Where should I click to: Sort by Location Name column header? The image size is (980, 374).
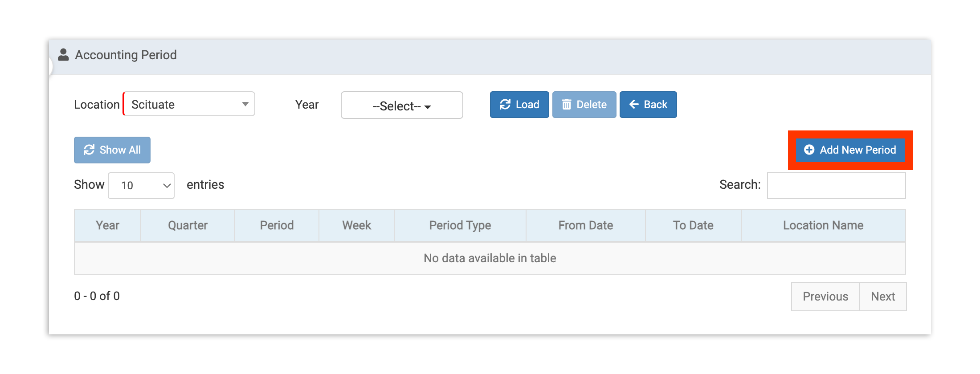[823, 225]
